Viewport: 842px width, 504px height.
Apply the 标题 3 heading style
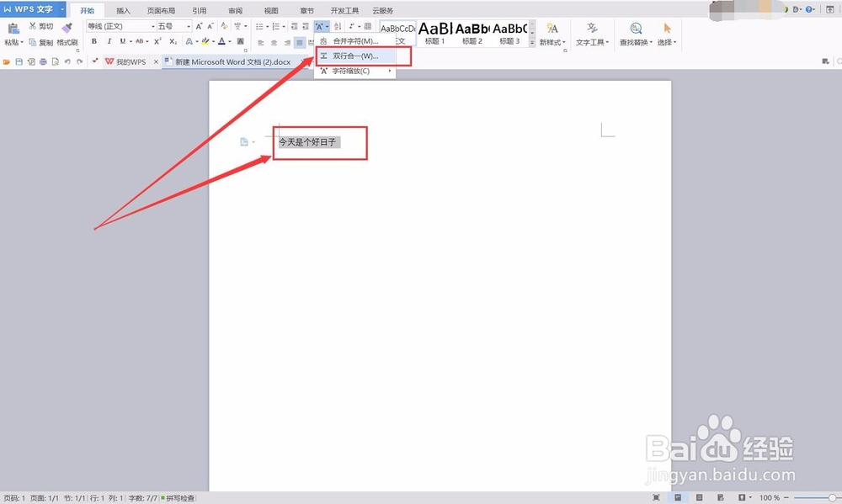click(509, 34)
